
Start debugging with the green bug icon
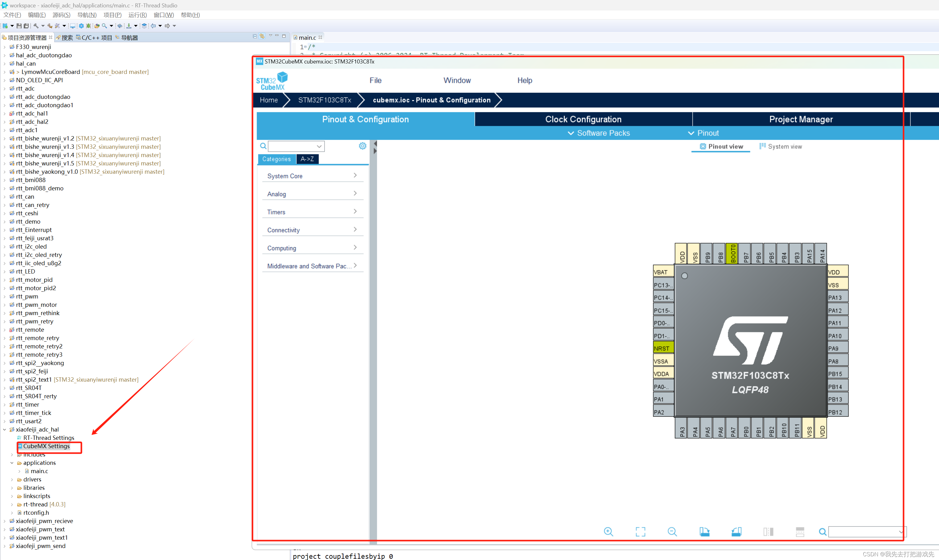pos(88,26)
